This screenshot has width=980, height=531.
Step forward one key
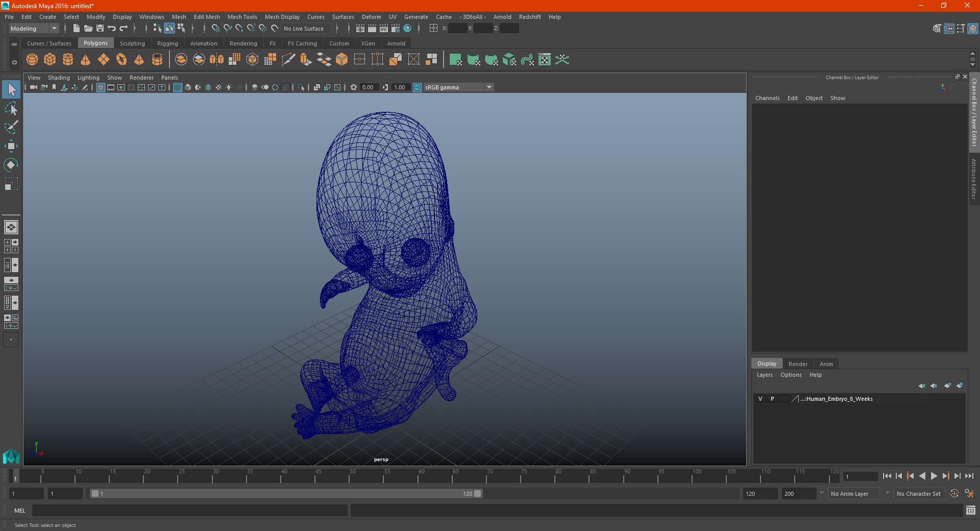click(x=945, y=476)
